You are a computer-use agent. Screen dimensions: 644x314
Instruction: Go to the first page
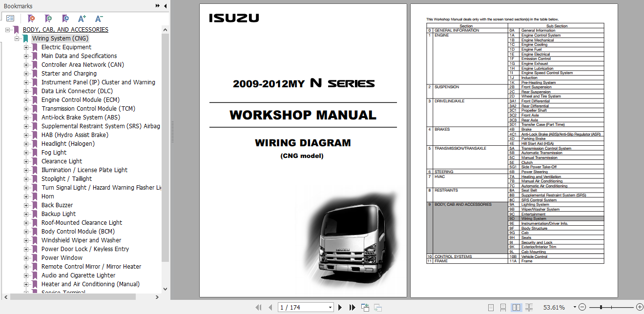(x=258, y=307)
